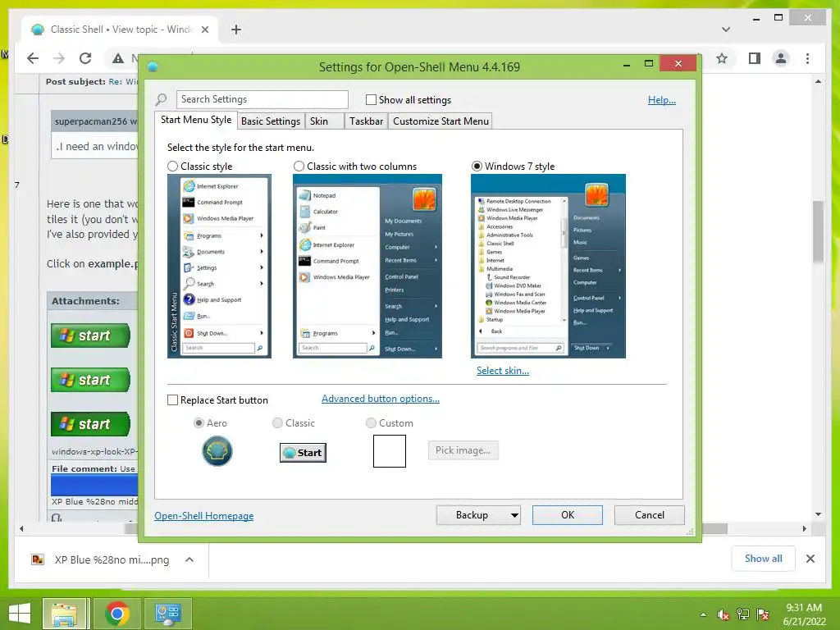
Task: Click the Windows 7 style preview image
Action: click(x=548, y=267)
